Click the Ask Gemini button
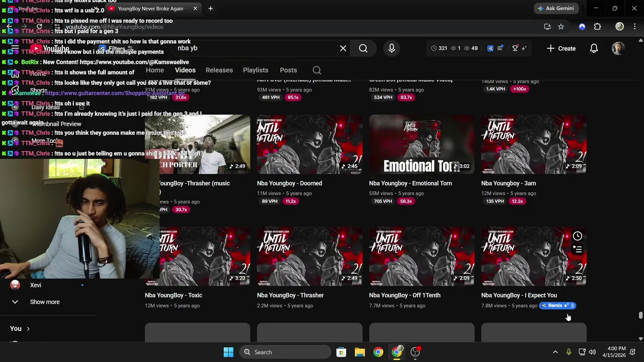This screenshot has width=644, height=362. point(555,9)
